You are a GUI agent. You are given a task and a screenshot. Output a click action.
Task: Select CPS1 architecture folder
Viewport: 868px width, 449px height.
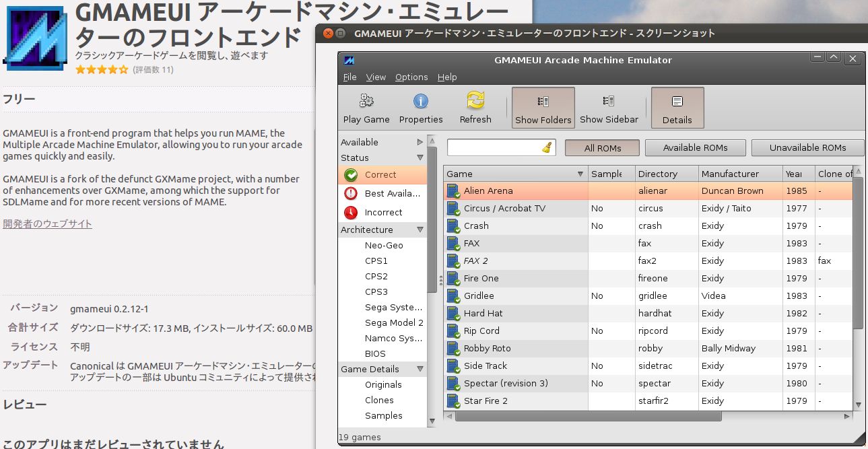pyautogui.click(x=376, y=261)
